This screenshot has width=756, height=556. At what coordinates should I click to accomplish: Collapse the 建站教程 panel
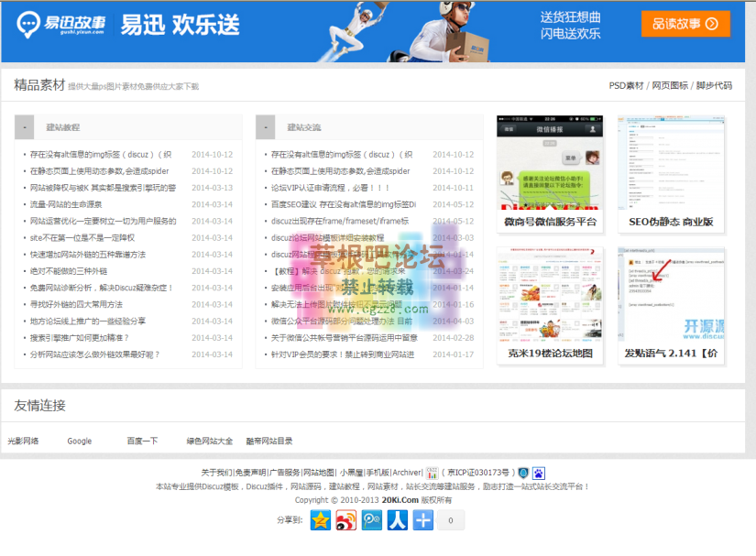click(25, 127)
